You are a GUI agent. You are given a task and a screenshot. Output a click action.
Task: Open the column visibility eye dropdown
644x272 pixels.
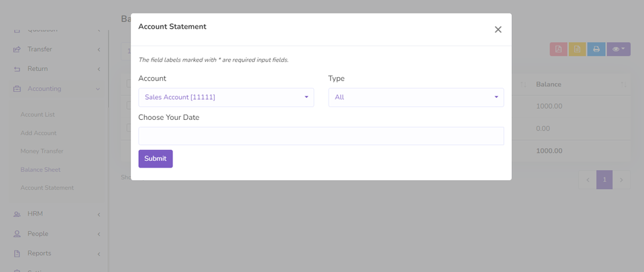[618, 49]
